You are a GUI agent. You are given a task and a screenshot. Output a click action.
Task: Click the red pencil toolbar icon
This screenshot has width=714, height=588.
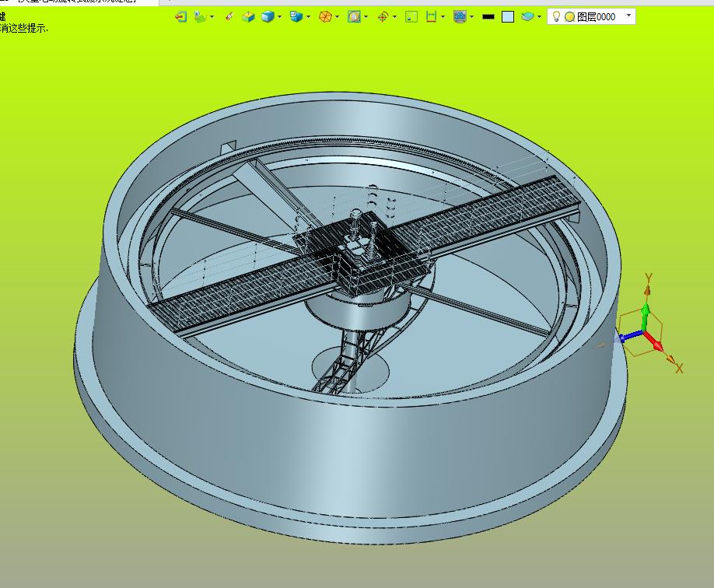pyautogui.click(x=229, y=16)
